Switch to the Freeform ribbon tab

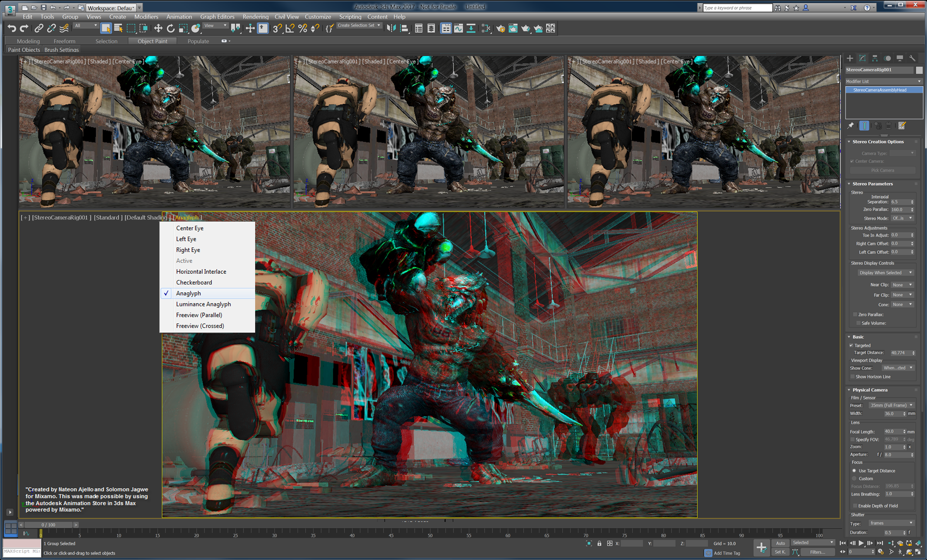[x=64, y=41]
